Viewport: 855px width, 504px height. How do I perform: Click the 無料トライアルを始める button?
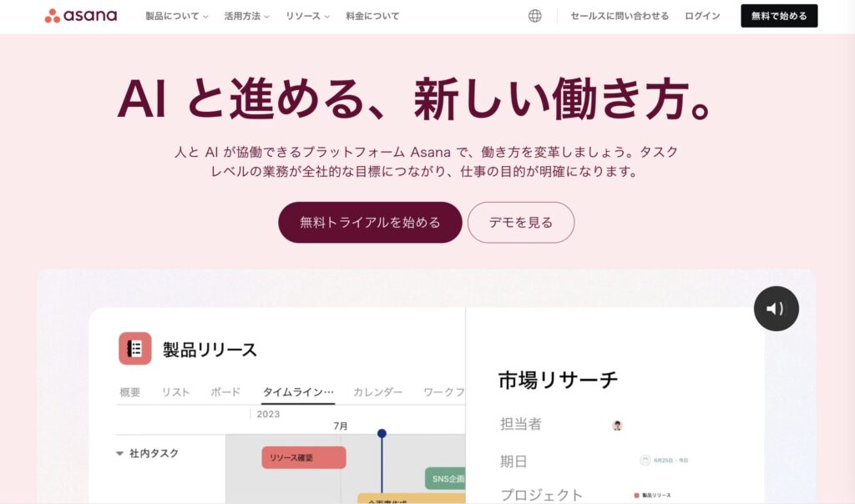click(370, 222)
